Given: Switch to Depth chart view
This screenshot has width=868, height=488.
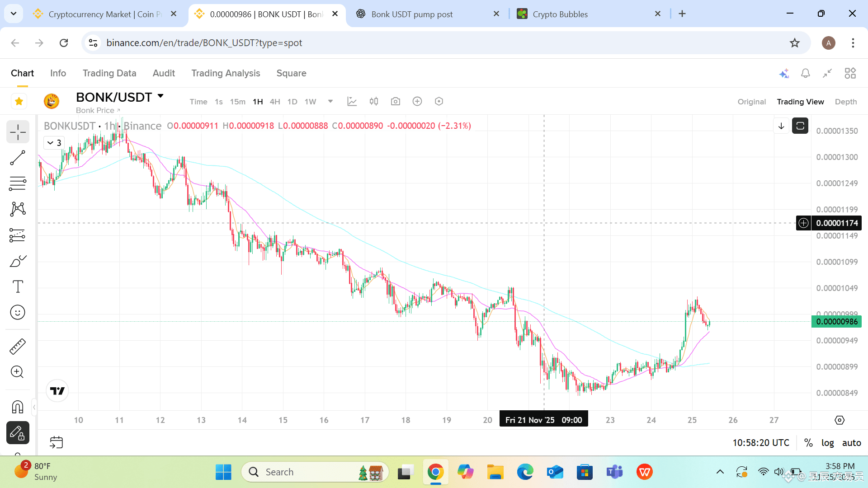Looking at the screenshot, I should coord(846,102).
